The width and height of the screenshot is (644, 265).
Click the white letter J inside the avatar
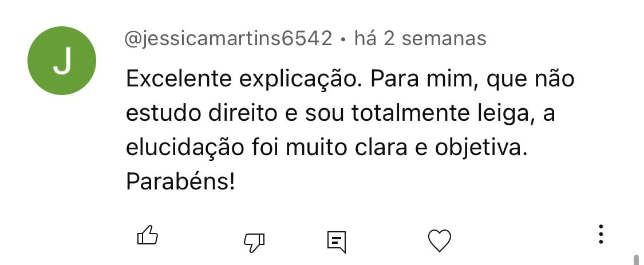tap(62, 61)
